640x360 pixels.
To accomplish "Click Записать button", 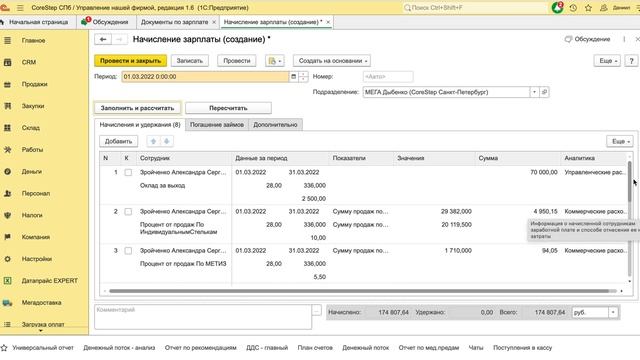I will coord(189,60).
